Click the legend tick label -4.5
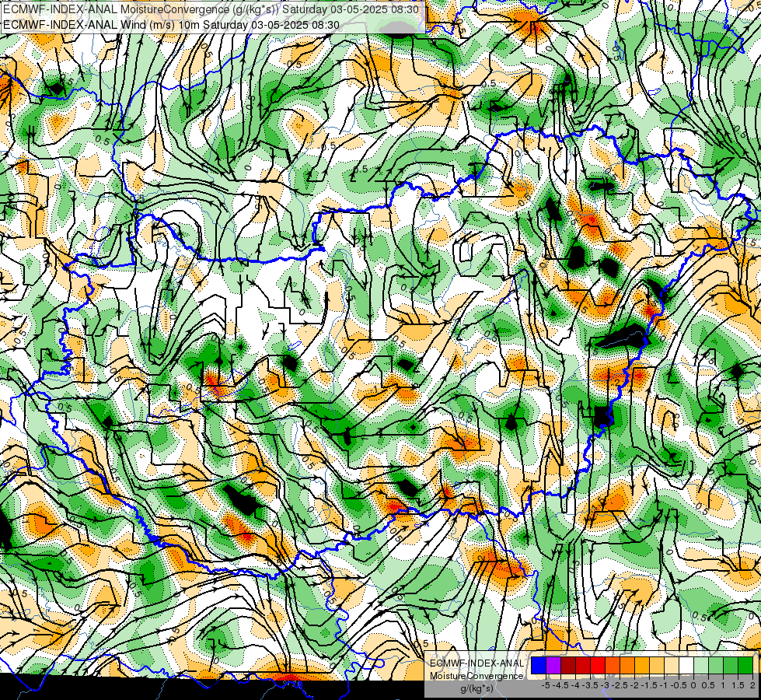The width and height of the screenshot is (761, 700). pyautogui.click(x=561, y=685)
